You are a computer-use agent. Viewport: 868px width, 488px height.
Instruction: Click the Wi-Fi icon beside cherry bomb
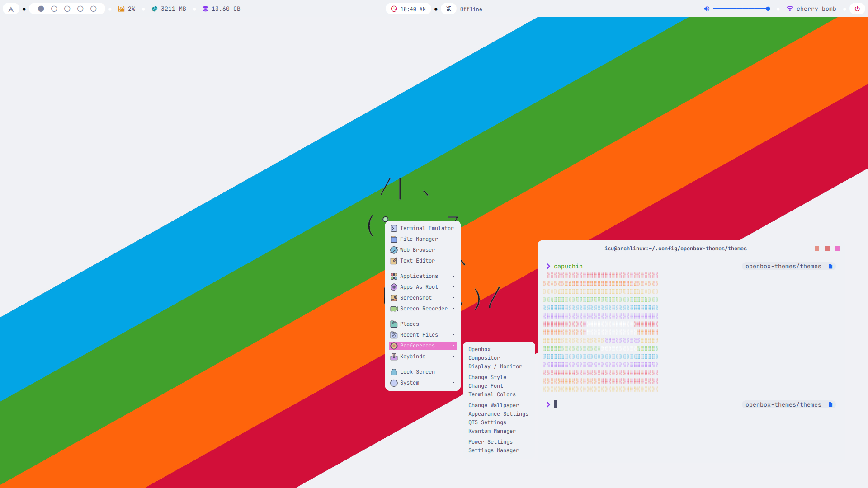click(x=790, y=9)
